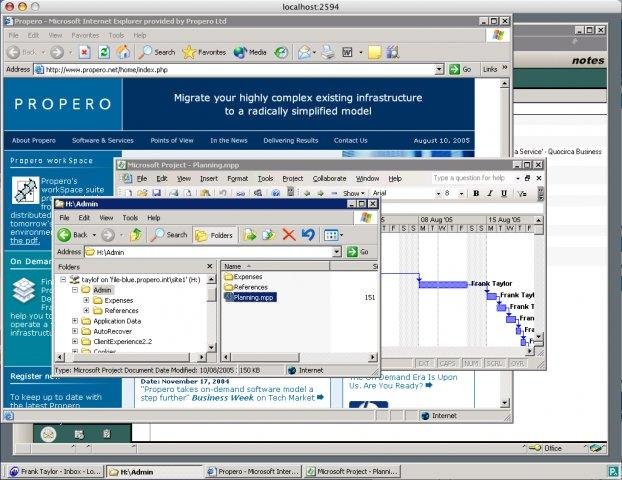622x480 pixels.
Task: Open Collaborate menu in Microsoft Project
Action: click(329, 179)
